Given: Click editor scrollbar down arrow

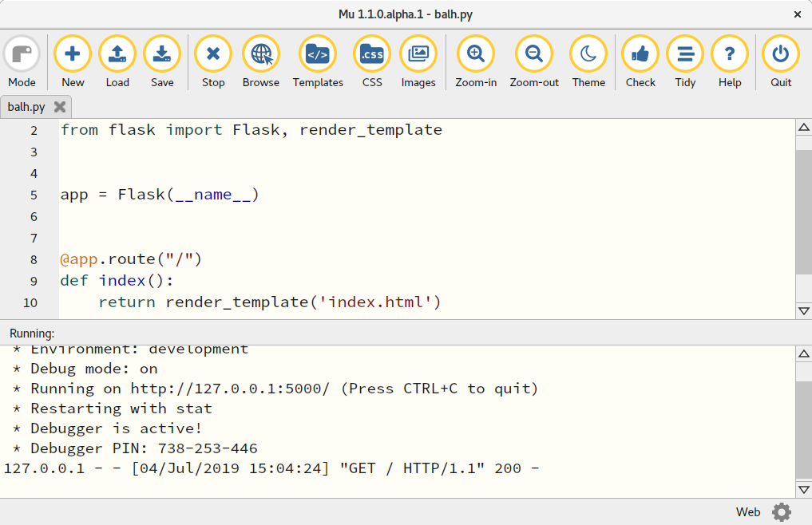Looking at the screenshot, I should click(x=804, y=311).
